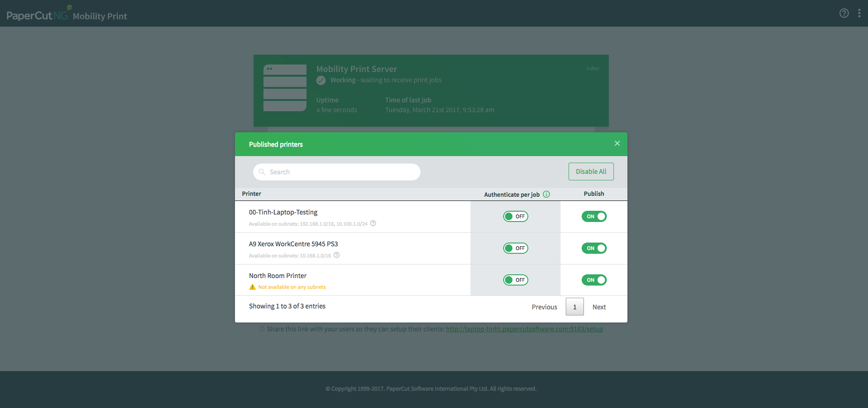Click the Printer column header
Screen dimensions: 868x408
(251, 193)
